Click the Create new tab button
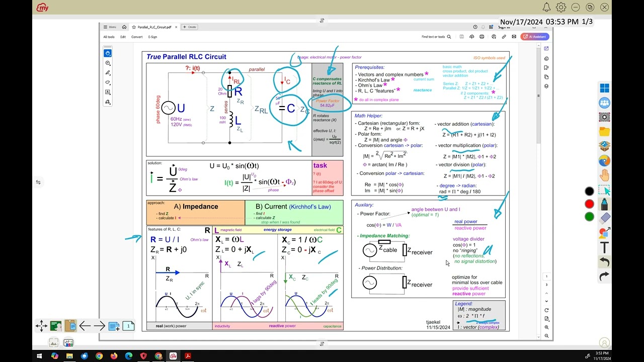The image size is (644, 362). point(189,27)
